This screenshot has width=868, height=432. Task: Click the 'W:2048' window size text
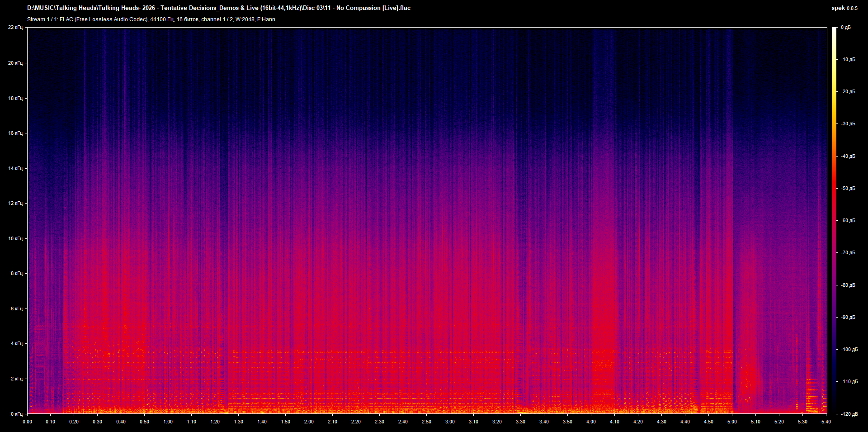pyautogui.click(x=246, y=19)
